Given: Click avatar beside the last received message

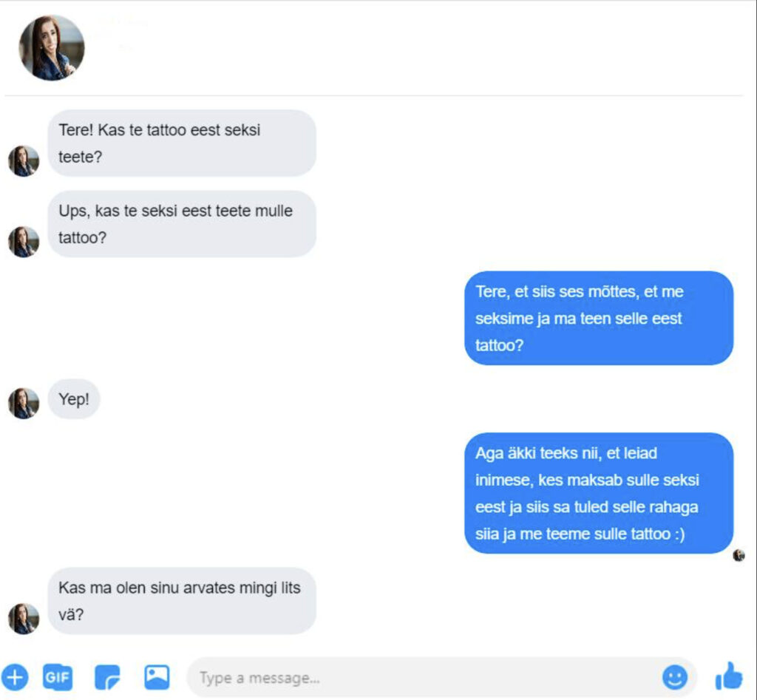Looking at the screenshot, I should pos(24,619).
